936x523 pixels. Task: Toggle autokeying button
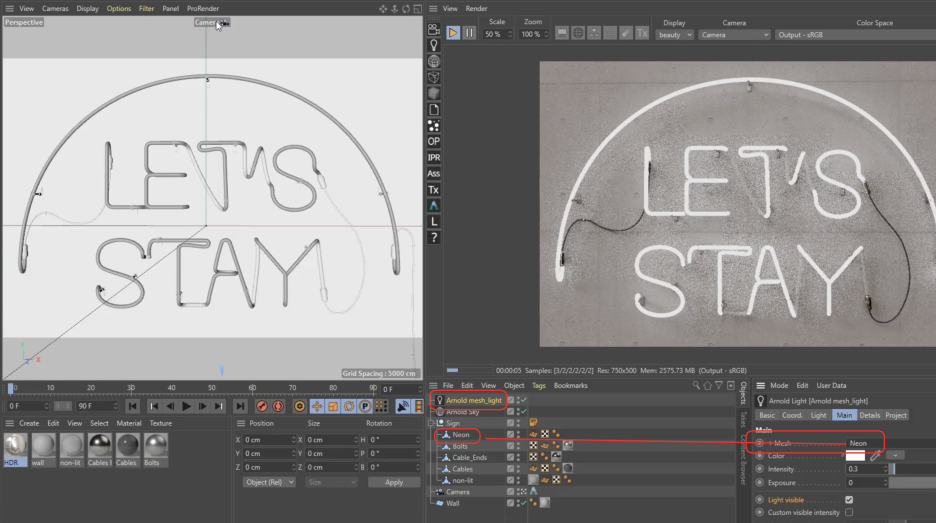[278, 407]
